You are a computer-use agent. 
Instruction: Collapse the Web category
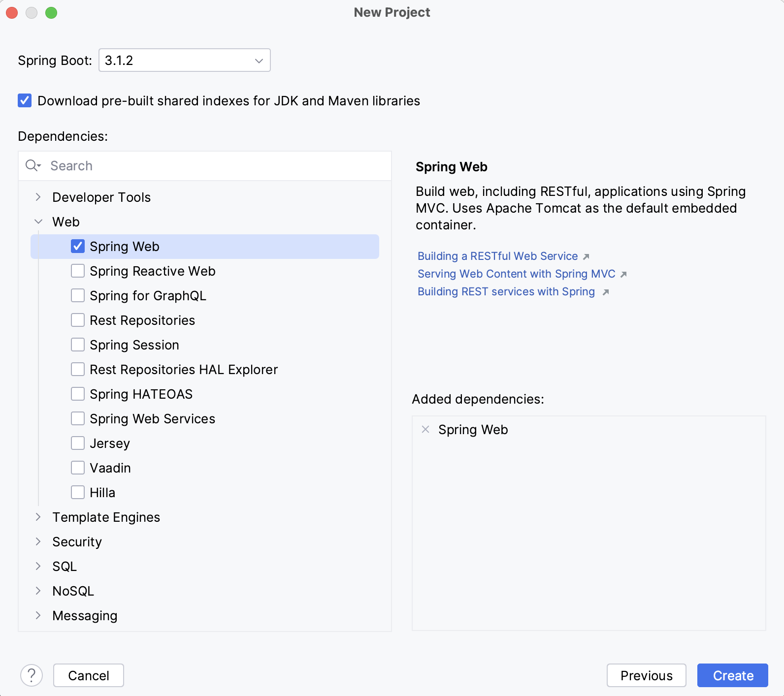[38, 221]
